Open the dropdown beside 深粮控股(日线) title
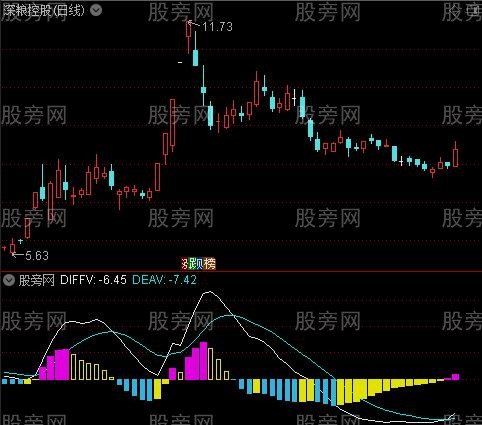This screenshot has height=425, width=482. pyautogui.click(x=96, y=11)
